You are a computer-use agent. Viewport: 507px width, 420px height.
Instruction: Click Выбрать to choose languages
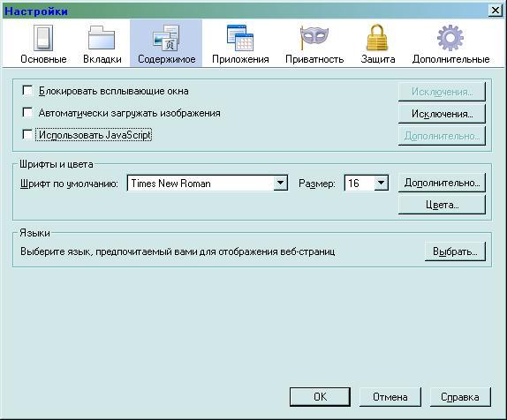pos(455,251)
